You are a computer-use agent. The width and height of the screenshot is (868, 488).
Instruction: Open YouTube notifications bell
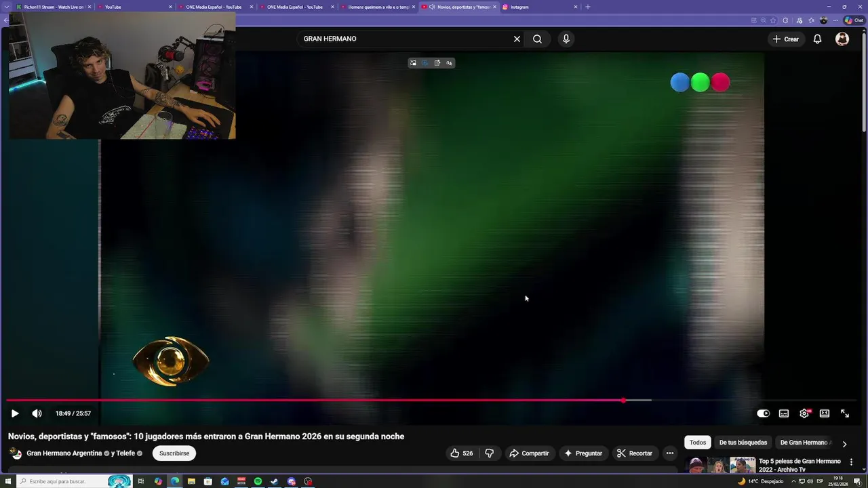pos(817,39)
